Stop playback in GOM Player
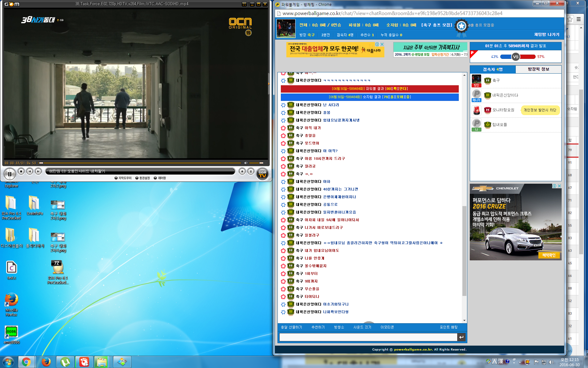Screen dimensions: 588x368 (x=21, y=171)
